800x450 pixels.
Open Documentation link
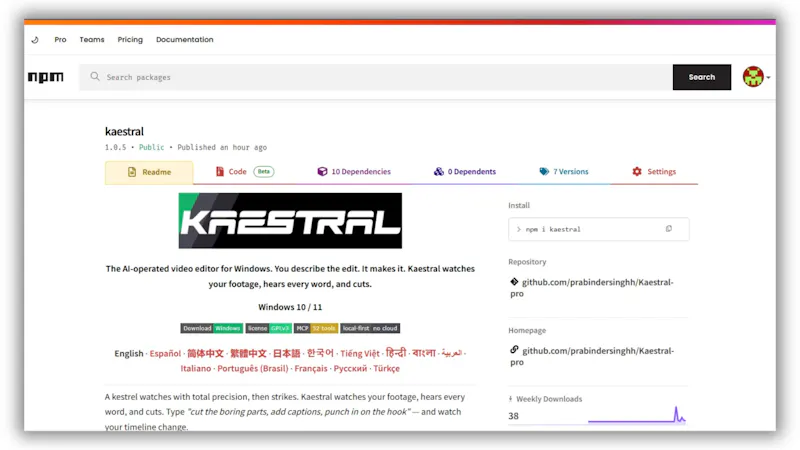(x=185, y=39)
